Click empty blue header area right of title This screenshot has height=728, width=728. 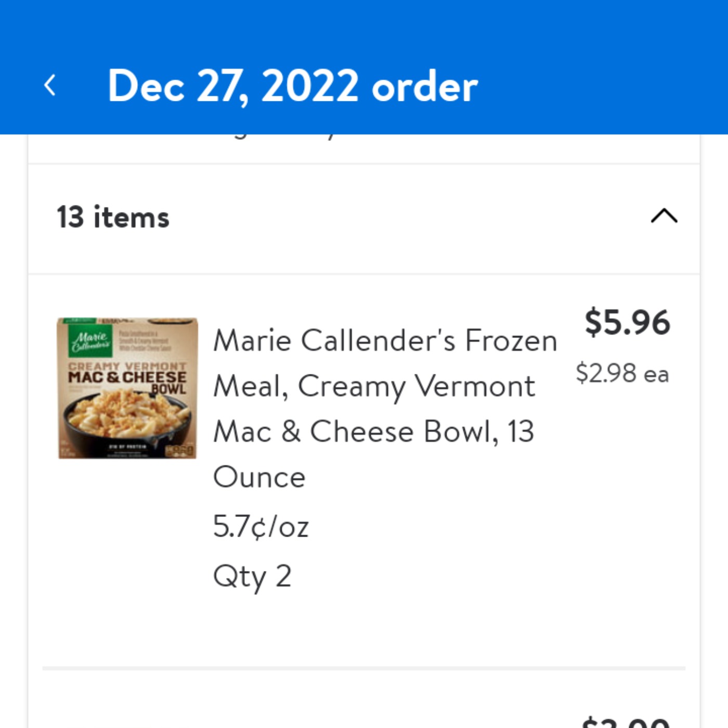pyautogui.click(x=598, y=86)
